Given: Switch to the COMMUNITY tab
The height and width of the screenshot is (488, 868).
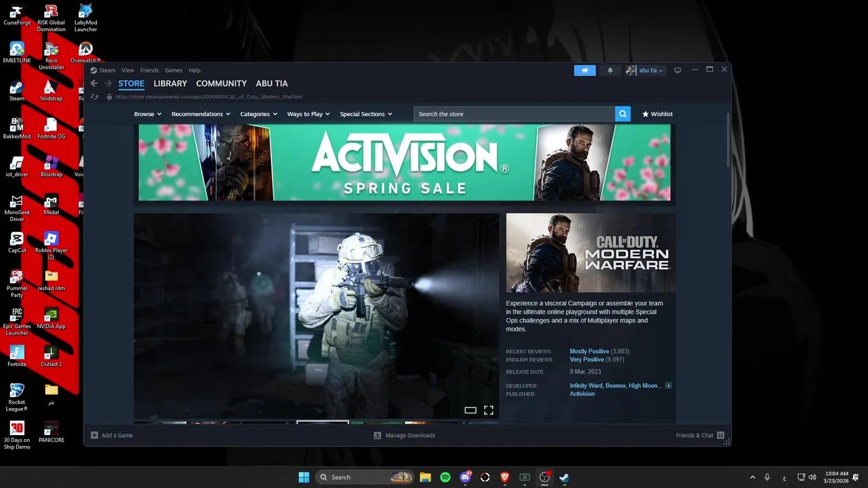Looking at the screenshot, I should (221, 83).
